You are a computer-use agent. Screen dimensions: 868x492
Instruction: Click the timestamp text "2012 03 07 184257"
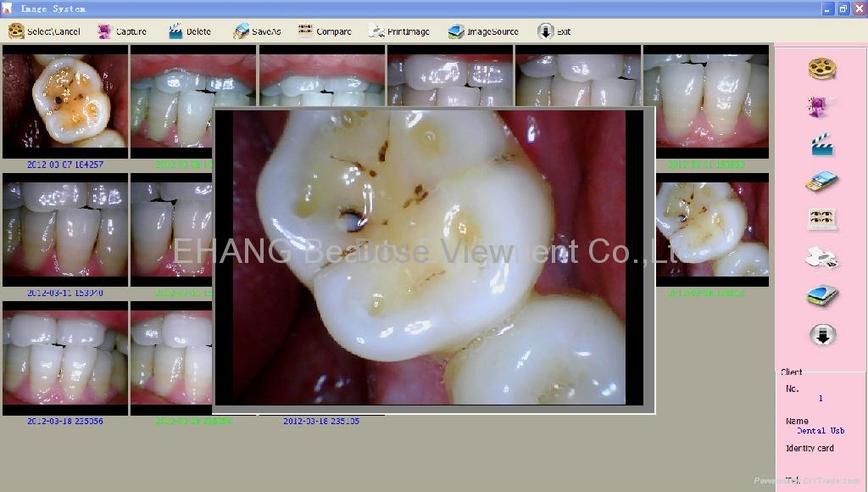[65, 165]
